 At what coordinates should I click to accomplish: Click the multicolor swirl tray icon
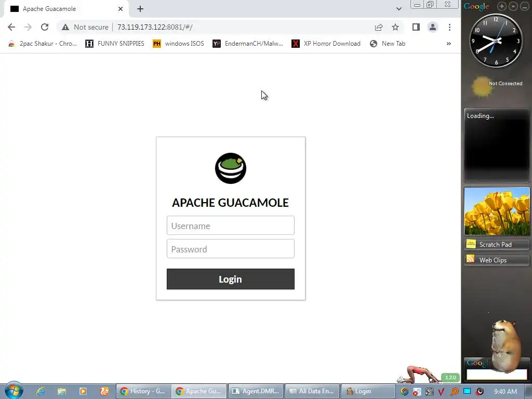(x=404, y=392)
